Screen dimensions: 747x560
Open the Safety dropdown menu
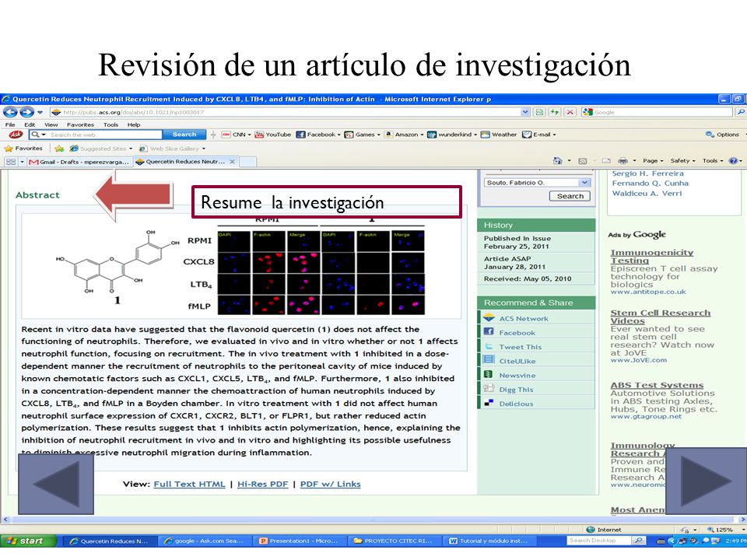click(682, 161)
